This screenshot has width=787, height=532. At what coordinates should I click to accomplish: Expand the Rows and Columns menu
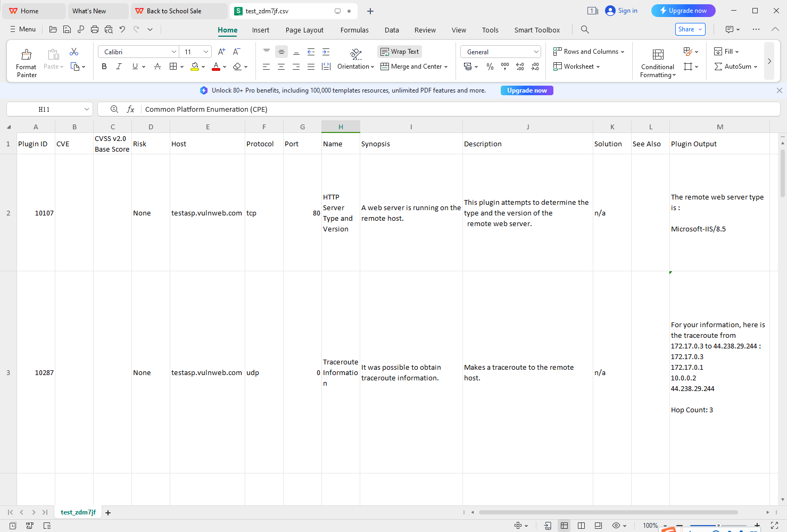(x=589, y=52)
